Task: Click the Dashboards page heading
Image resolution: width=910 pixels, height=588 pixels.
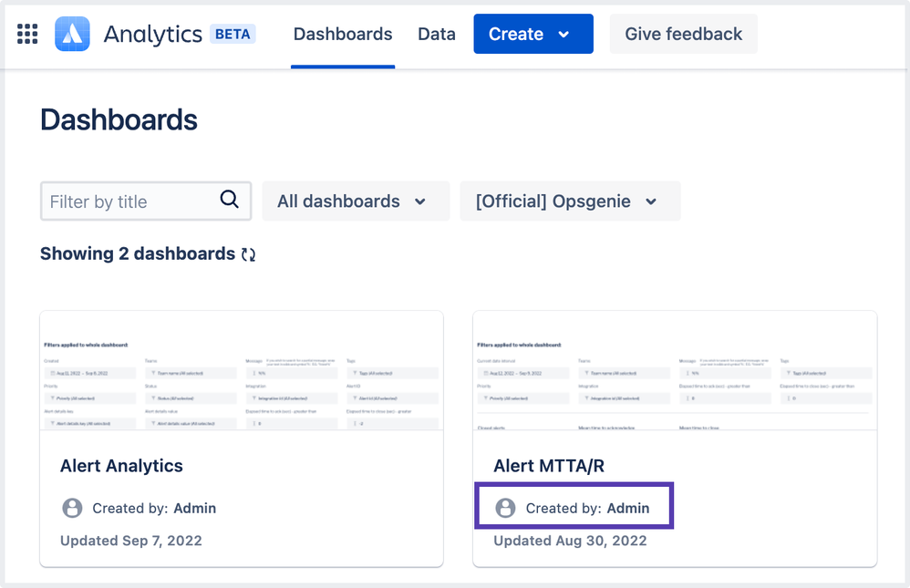Action: point(119,119)
